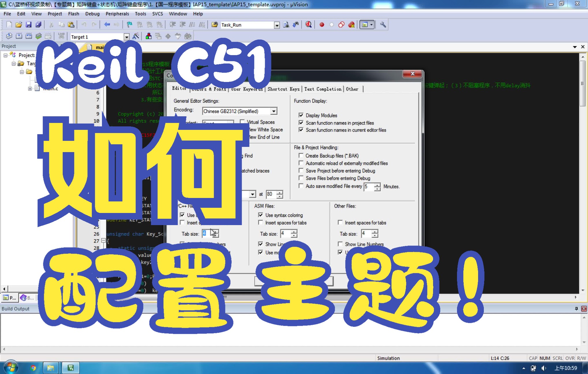Viewport: 588px width, 374px height.
Task: Click the Save file toolbar icon
Action: point(28,25)
